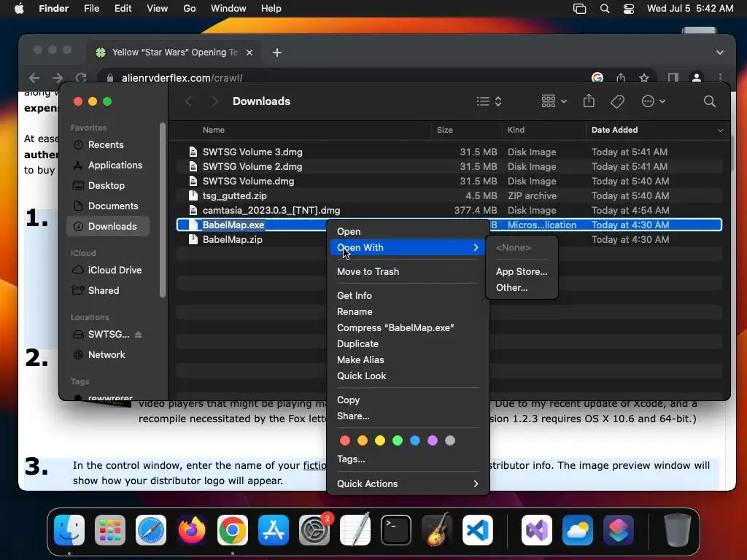
Task: Apply the blue tag color
Action: (415, 440)
